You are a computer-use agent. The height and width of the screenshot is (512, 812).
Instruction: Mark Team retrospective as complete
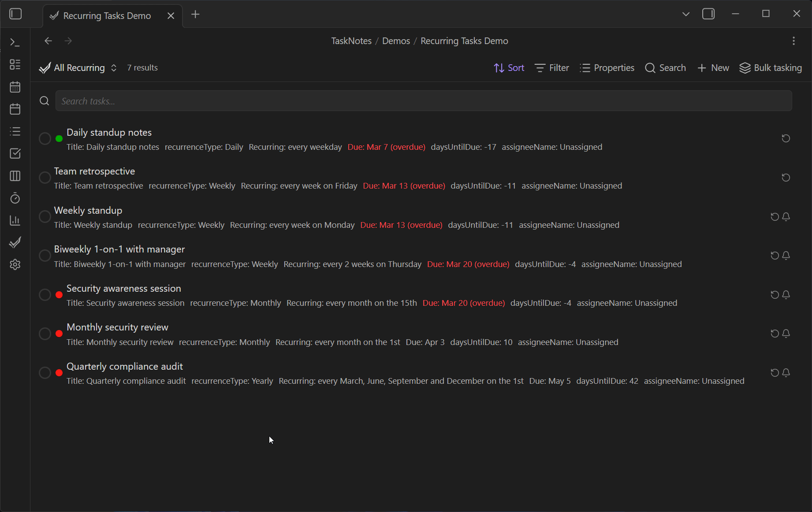tap(45, 177)
